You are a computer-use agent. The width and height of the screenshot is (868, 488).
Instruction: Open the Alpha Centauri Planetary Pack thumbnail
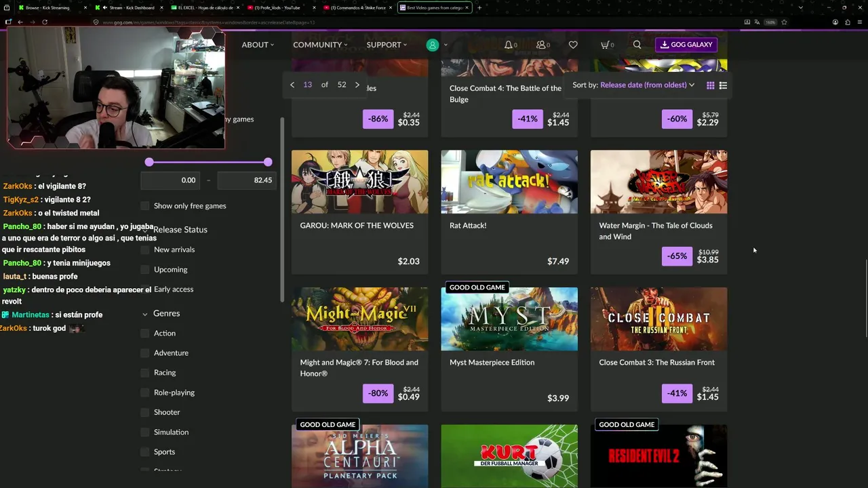click(360, 456)
